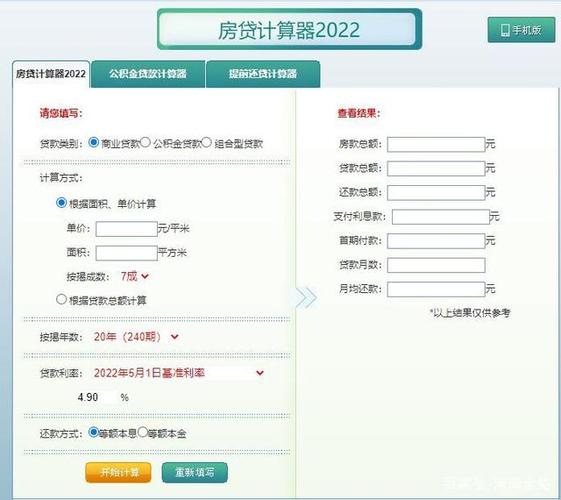Image resolution: width=561 pixels, height=500 pixels.
Task: Open the 贷款利率 2022年5月1日基准利率 dropdown
Action: [179, 373]
